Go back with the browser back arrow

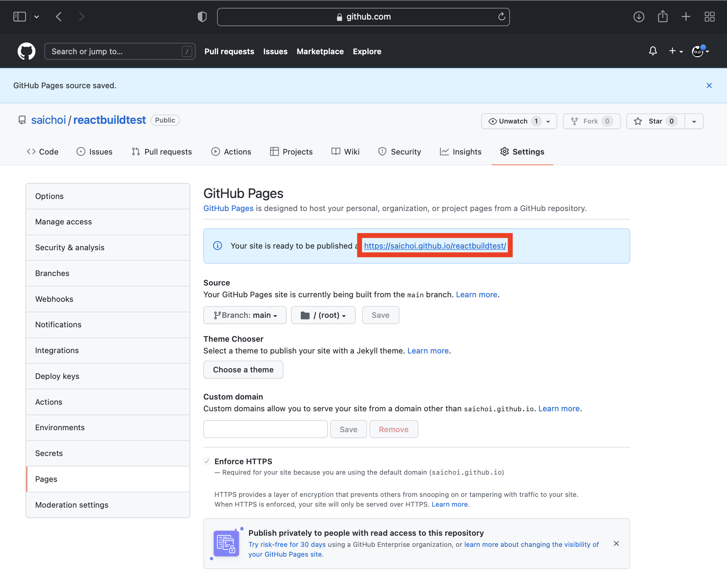point(59,17)
